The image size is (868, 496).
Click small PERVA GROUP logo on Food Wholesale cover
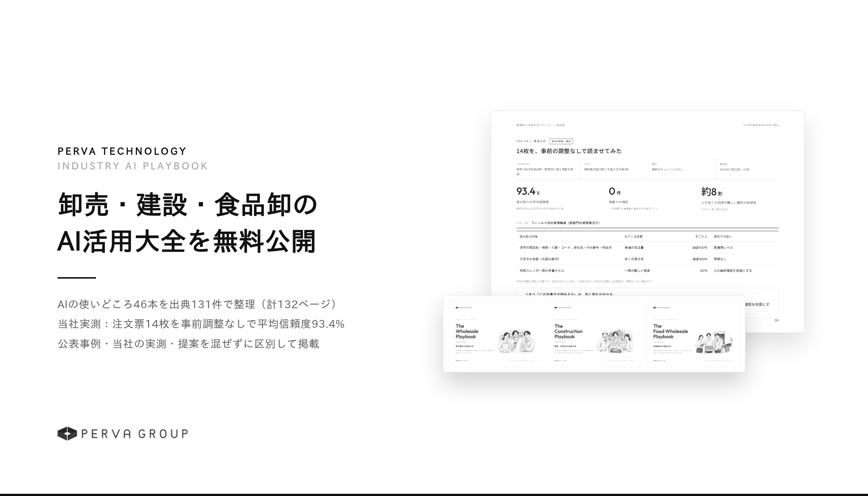(x=662, y=307)
